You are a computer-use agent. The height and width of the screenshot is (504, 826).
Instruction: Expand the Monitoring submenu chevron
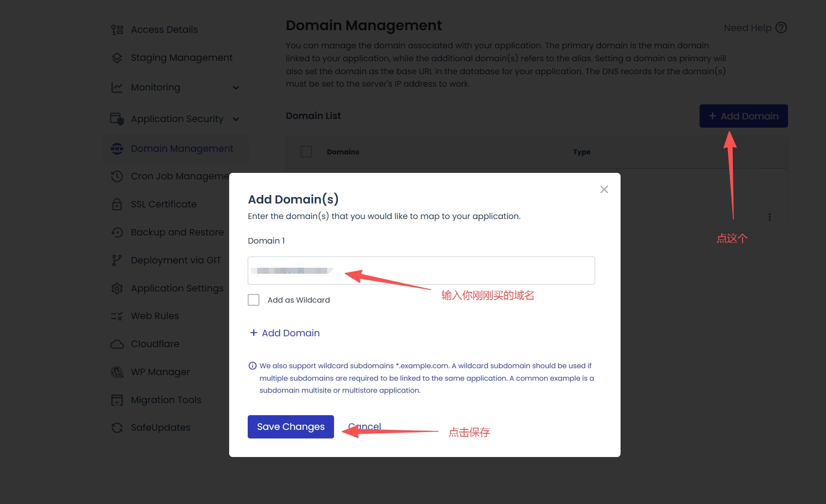tap(236, 88)
